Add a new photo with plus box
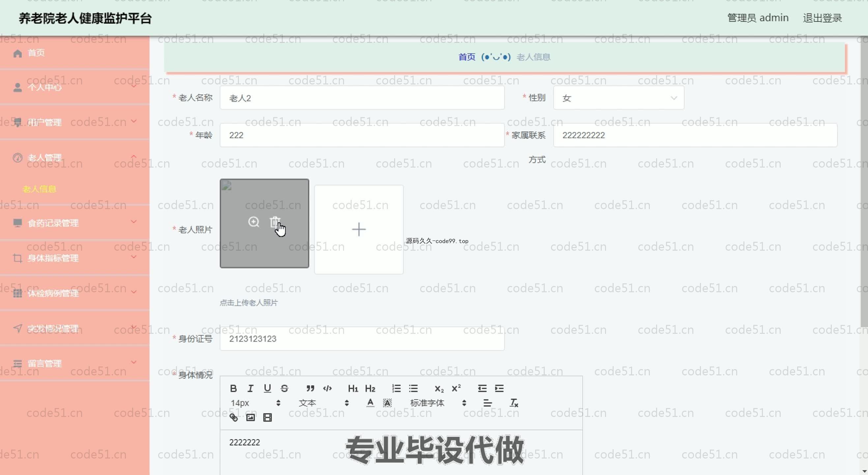Viewport: 868px width, 475px height. coord(359,229)
